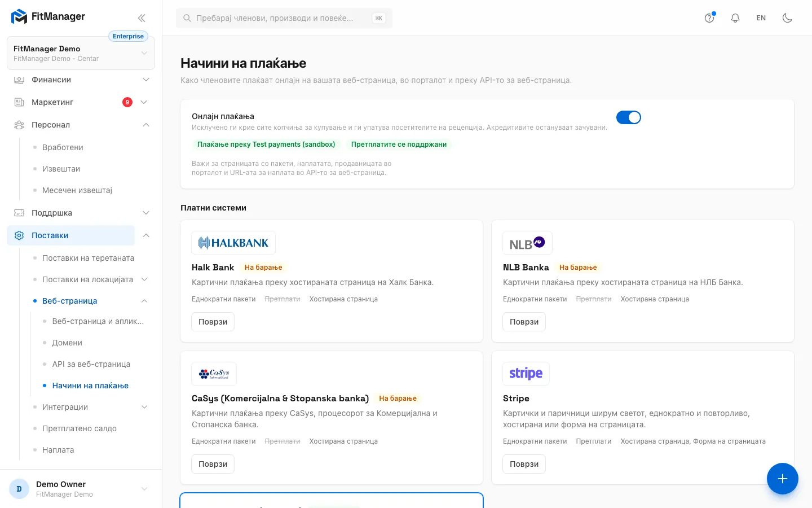The image size is (812, 508).
Task: Expand the Поставки на локацијата chevron
Action: 144,279
